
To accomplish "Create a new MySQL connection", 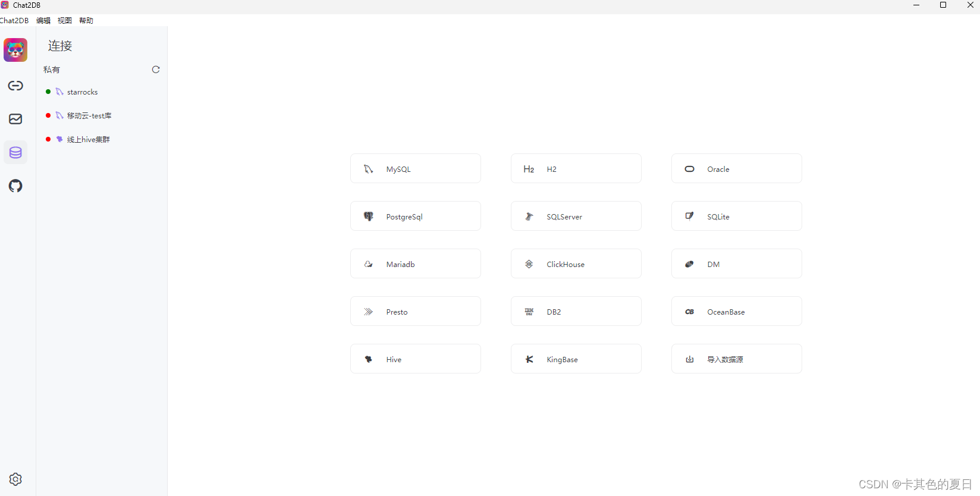I will tap(416, 168).
